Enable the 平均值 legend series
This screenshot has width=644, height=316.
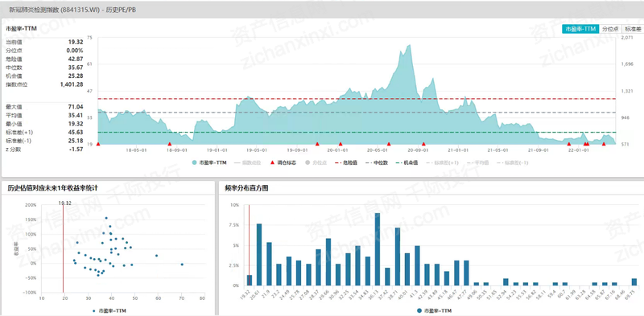point(477,163)
